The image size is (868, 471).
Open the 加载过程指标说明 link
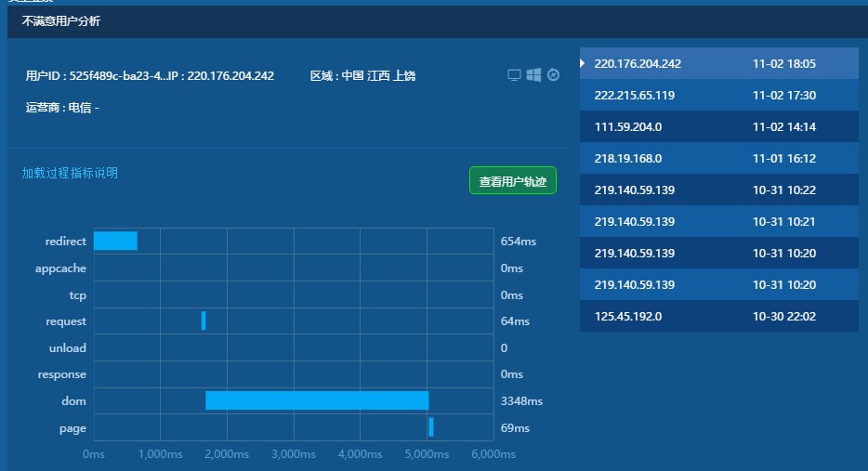click(70, 173)
